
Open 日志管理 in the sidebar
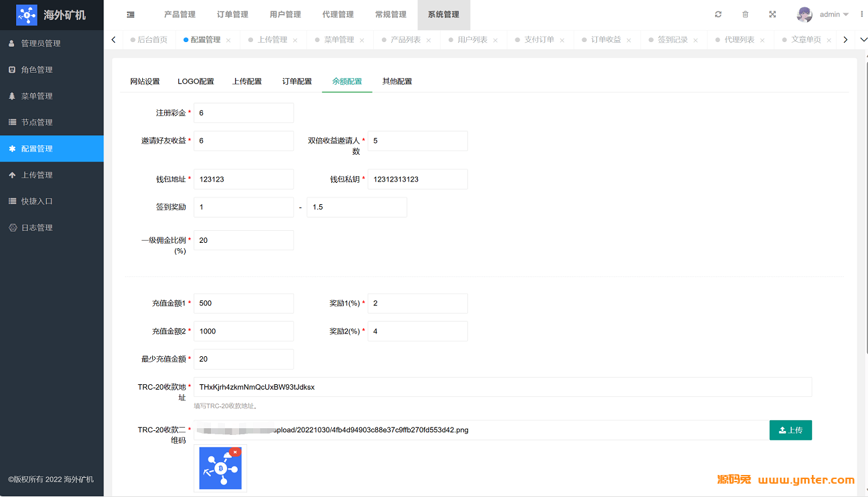click(x=51, y=227)
